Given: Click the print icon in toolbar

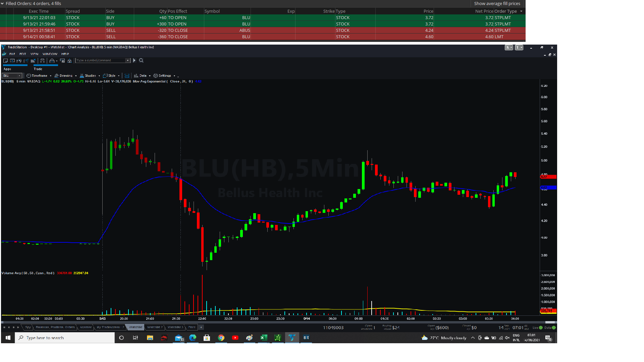Looking at the screenshot, I should click(x=42, y=61).
